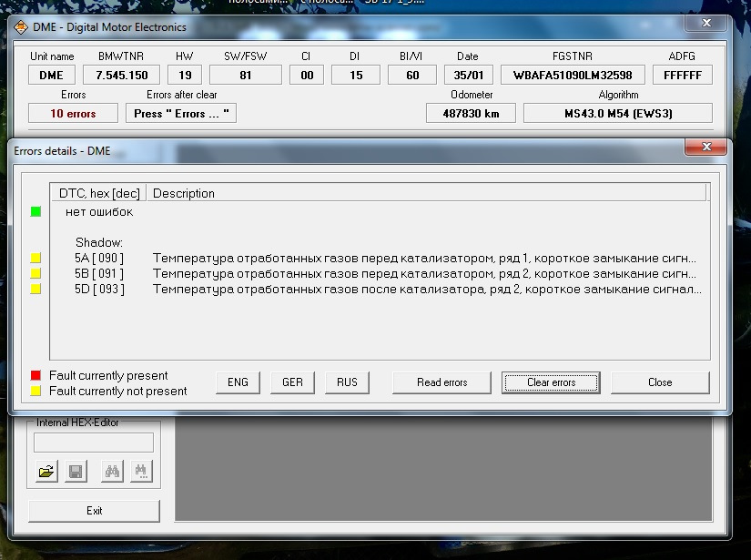The image size is (751, 560).
Task: Click the 'DTC, hex [dec]' column header
Action: click(99, 193)
